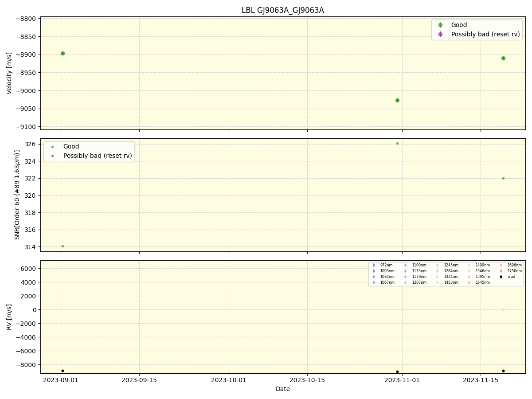Viewport: 532px width, 399px height.
Task: Click the 2023-10-15 date tick label
Action: (x=307, y=379)
